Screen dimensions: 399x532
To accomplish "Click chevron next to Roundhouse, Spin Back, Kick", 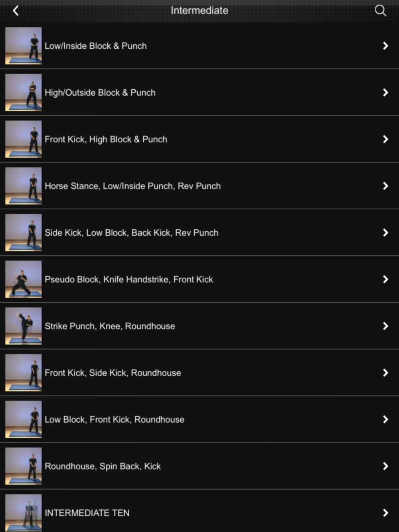I will point(385,466).
